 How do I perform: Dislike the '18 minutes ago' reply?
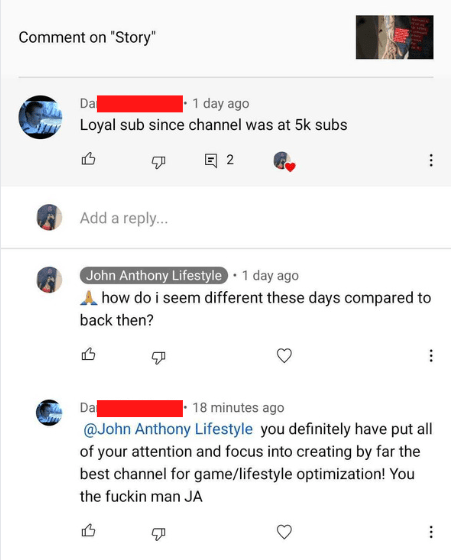point(158,534)
